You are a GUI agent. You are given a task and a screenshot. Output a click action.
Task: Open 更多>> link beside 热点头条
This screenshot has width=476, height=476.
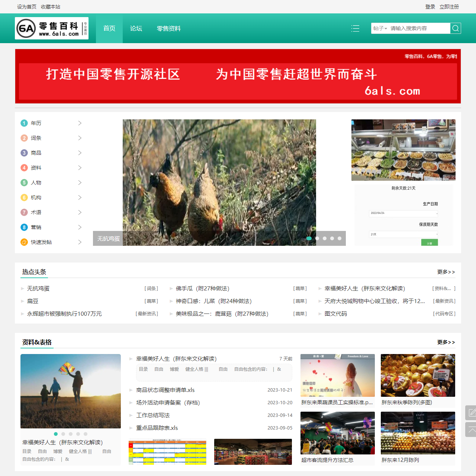446,272
